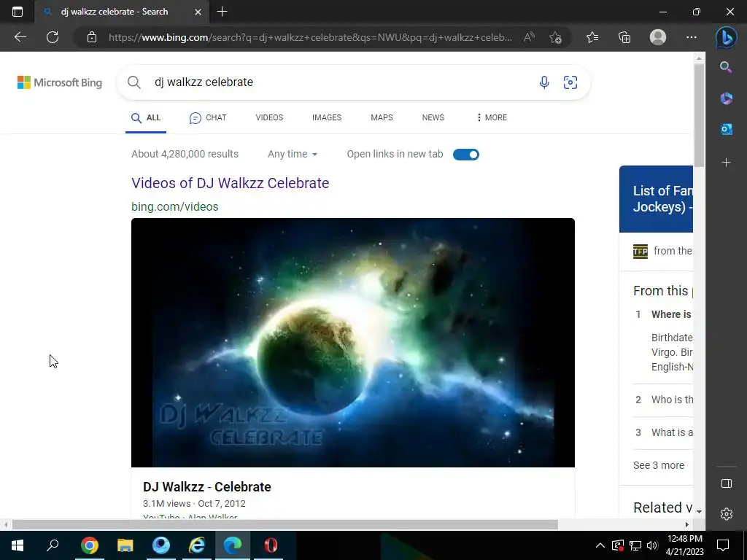Toggle 'Open links in new tab' switch

coord(466,155)
